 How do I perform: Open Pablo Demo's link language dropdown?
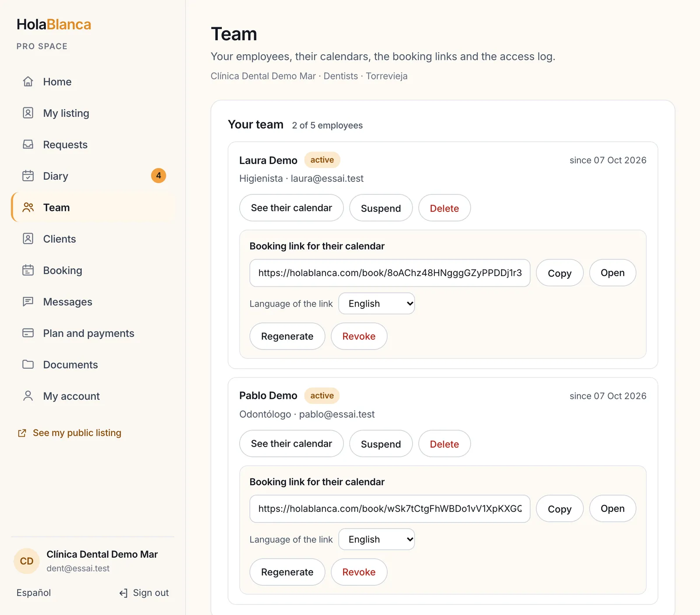click(377, 539)
